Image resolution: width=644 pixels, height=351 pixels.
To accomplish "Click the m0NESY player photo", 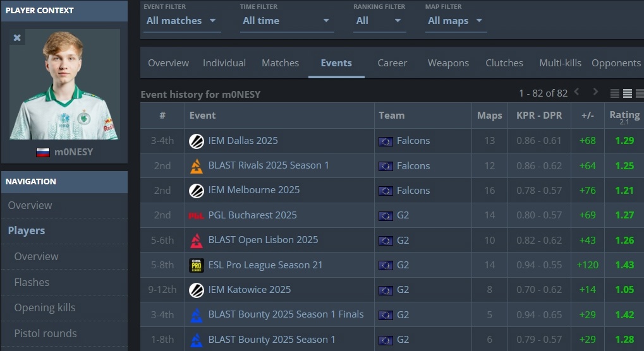I will click(64, 84).
